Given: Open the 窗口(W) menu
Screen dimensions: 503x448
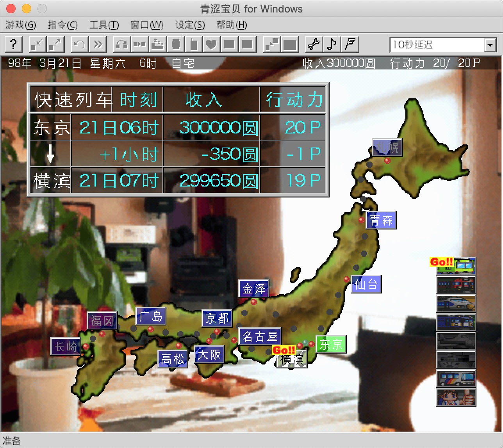Looking at the screenshot, I should point(147,25).
